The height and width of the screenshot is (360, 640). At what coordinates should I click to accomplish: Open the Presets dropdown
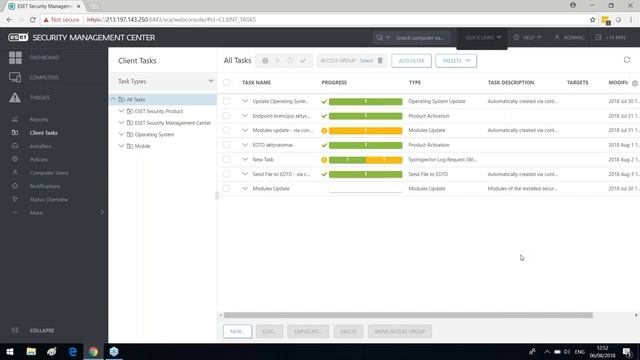point(456,60)
